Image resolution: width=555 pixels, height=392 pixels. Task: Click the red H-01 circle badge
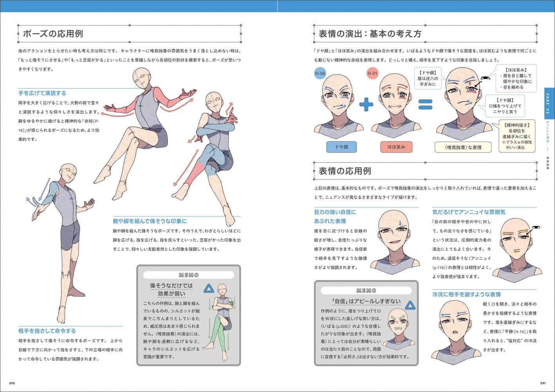point(372,74)
